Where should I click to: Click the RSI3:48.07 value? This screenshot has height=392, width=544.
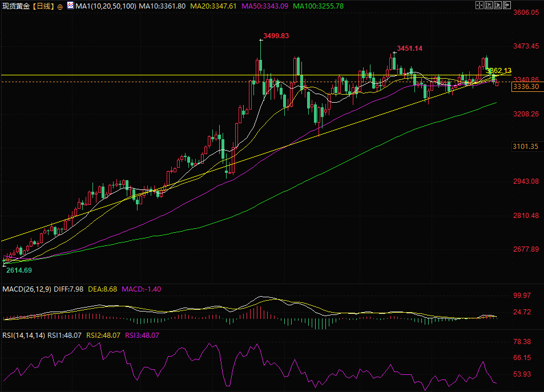click(x=142, y=336)
